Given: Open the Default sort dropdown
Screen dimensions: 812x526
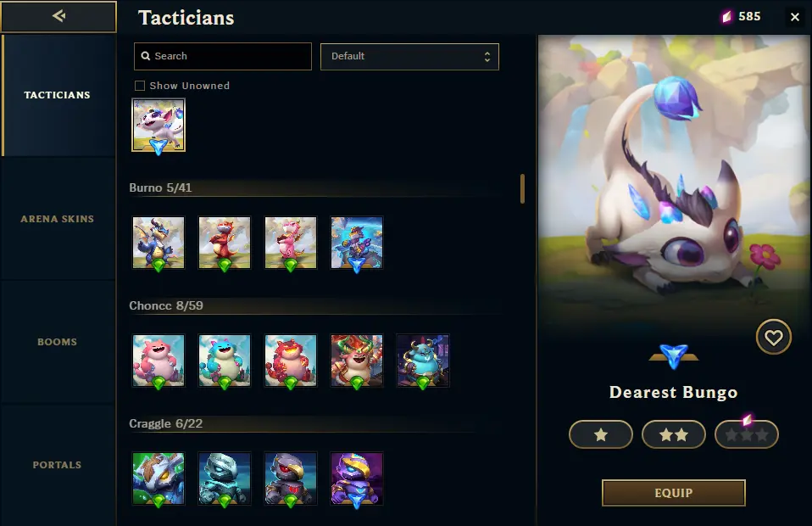Looking at the screenshot, I should pos(409,57).
